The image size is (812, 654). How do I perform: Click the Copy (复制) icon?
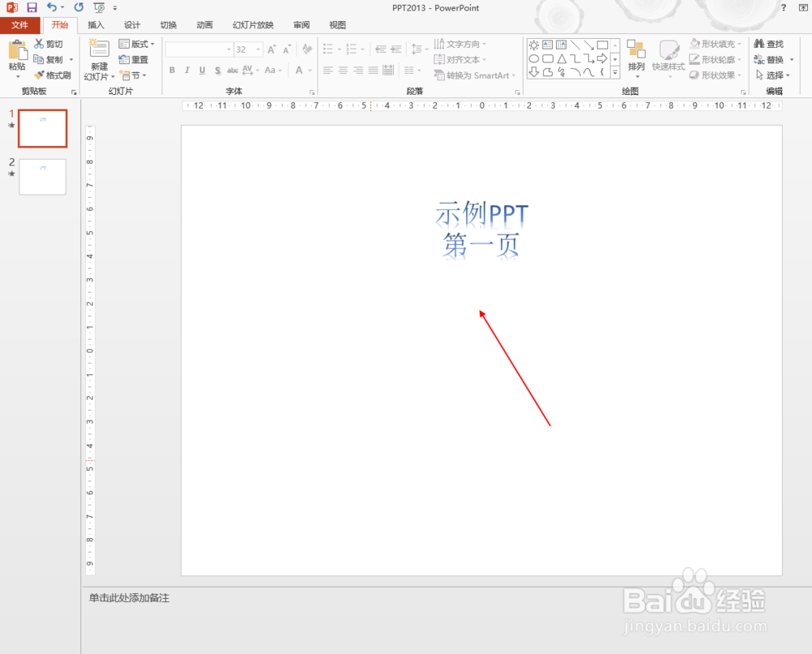coord(38,58)
